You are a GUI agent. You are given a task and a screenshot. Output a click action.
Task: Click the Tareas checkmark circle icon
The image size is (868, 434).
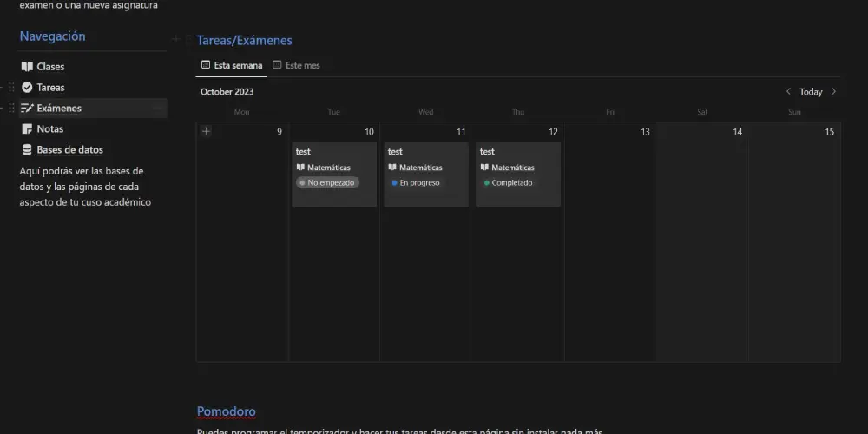pos(27,88)
